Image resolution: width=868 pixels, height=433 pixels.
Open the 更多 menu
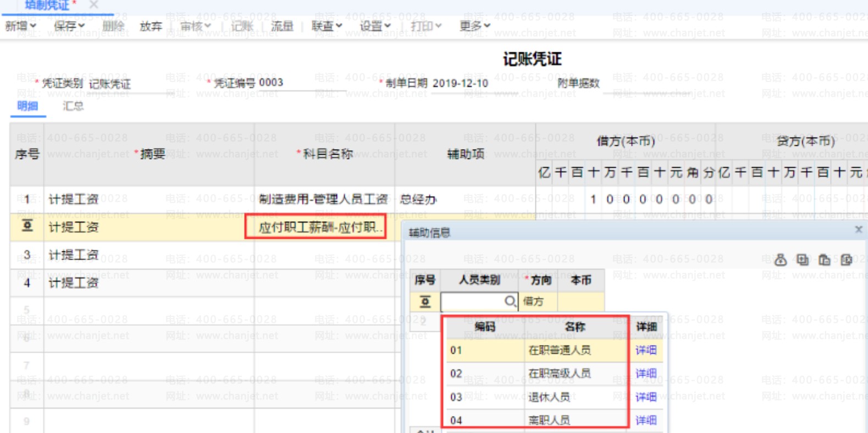pos(474,26)
